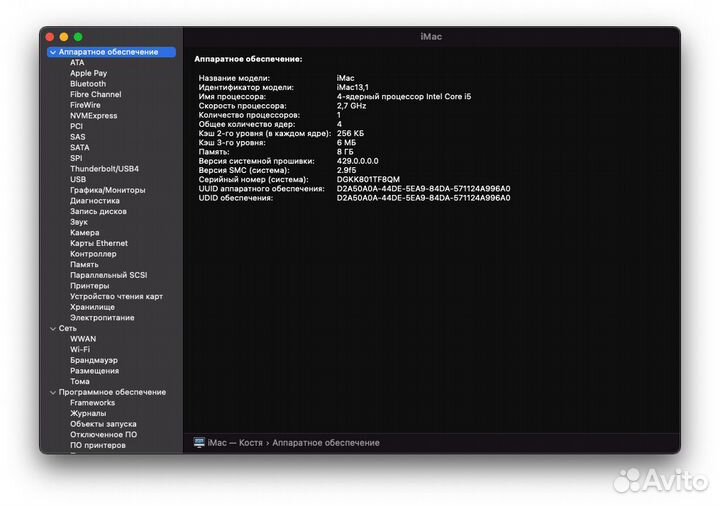
Task: Select Отключенное ПО in the sidebar
Action: (103, 434)
